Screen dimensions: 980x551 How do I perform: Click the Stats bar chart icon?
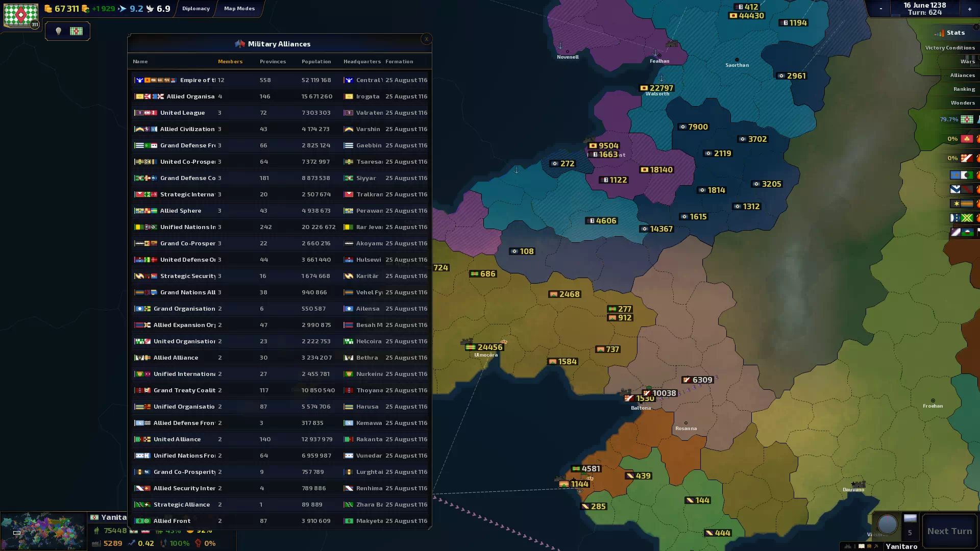(939, 33)
